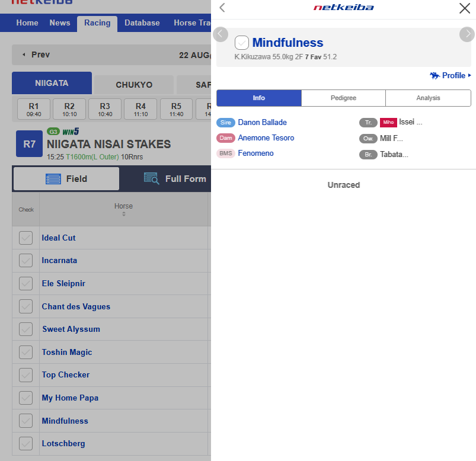Tick the checkbox beside the Mindfulness heading
The width and height of the screenshot is (476, 461).
pyautogui.click(x=242, y=43)
